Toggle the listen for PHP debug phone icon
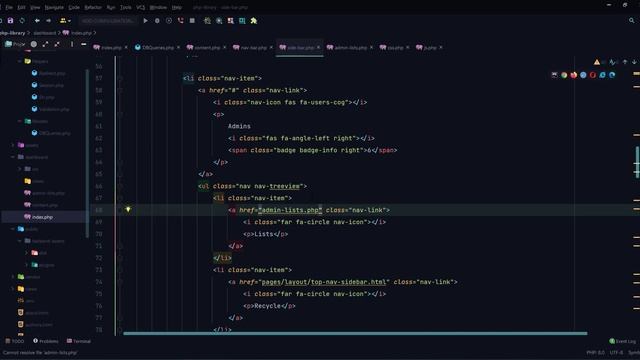The width and height of the screenshot is (640, 360). pos(180,21)
